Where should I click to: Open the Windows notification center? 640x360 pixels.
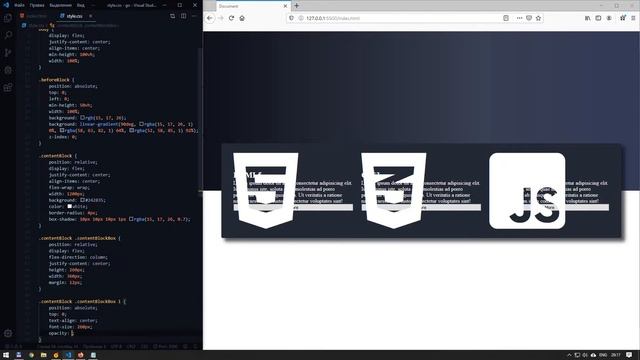pyautogui.click(x=630, y=355)
